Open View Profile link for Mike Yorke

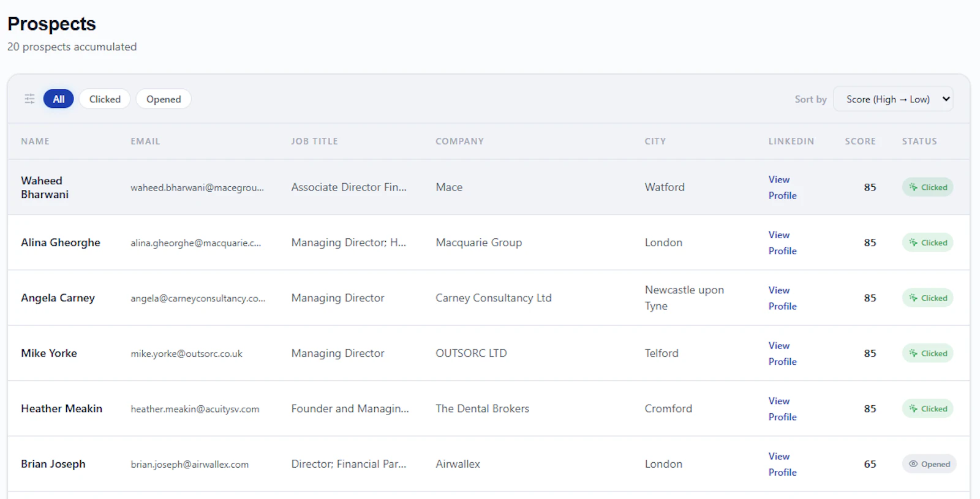(x=782, y=353)
